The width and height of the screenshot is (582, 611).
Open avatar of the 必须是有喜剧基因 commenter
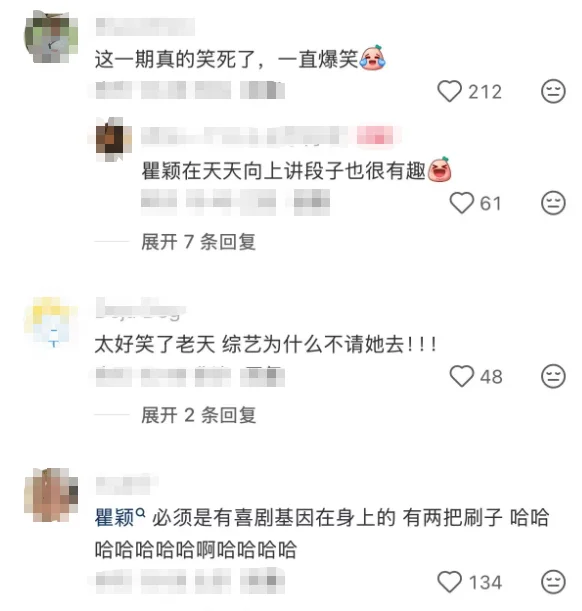point(51,495)
